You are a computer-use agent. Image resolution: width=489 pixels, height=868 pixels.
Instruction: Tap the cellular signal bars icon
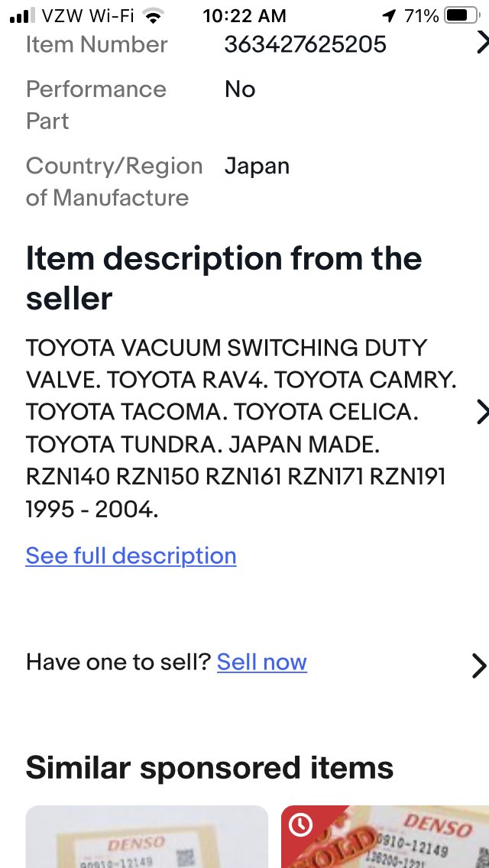(x=23, y=16)
